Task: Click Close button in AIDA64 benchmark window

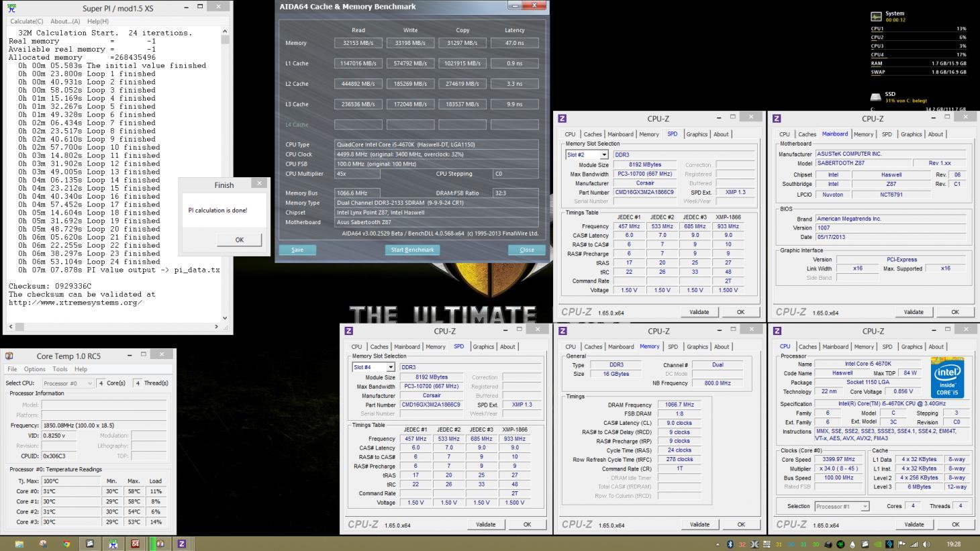Action: coord(527,250)
